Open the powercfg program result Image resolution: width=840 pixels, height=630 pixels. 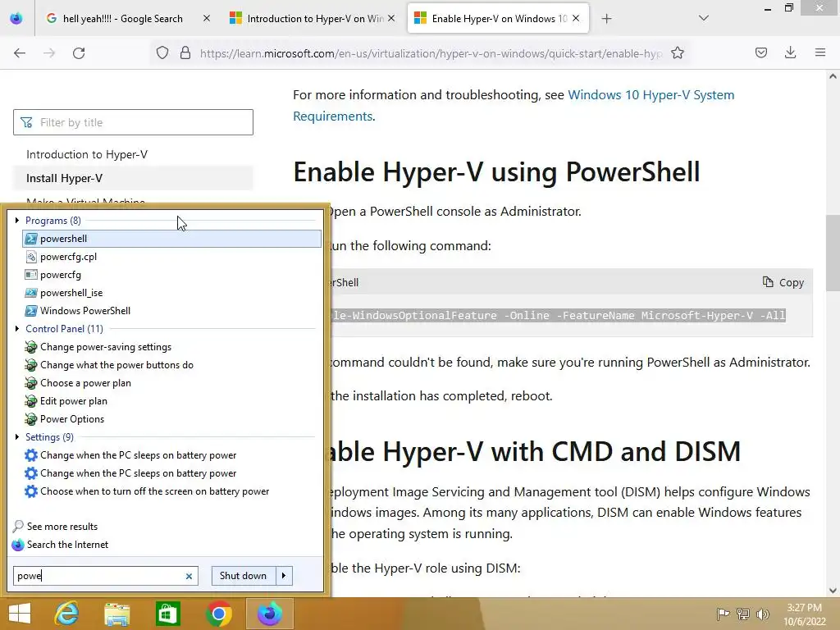click(171, 274)
